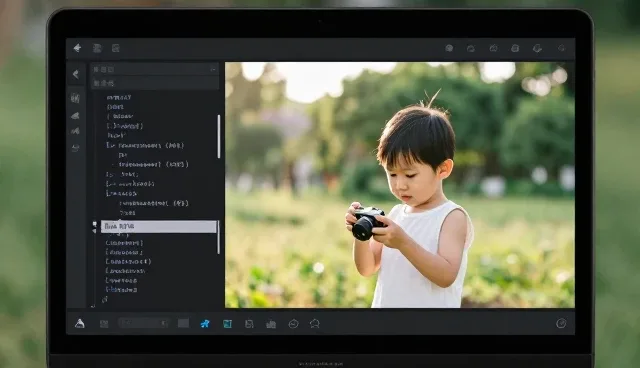Click the last dim icon in the top-right corner
640x368 pixels.
tap(562, 48)
